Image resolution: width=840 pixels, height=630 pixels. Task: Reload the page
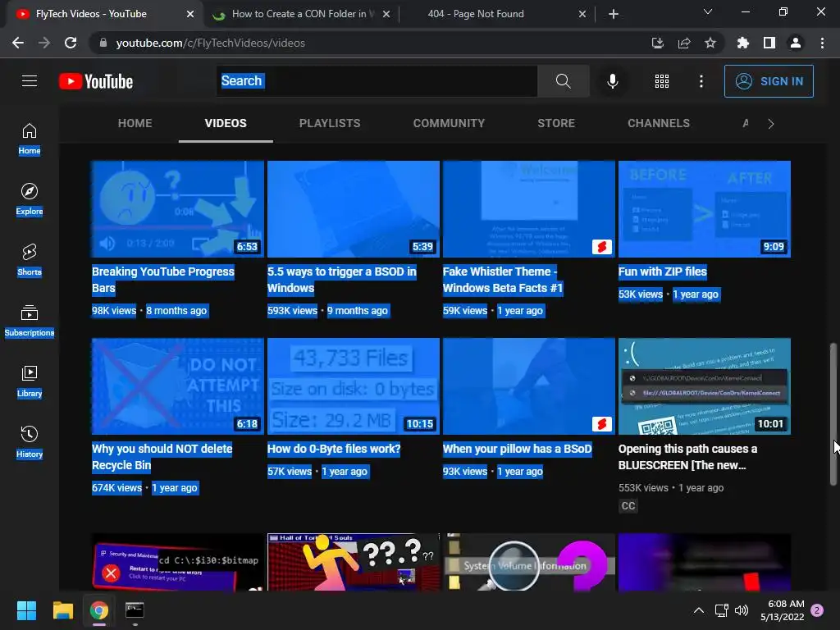coord(71,43)
